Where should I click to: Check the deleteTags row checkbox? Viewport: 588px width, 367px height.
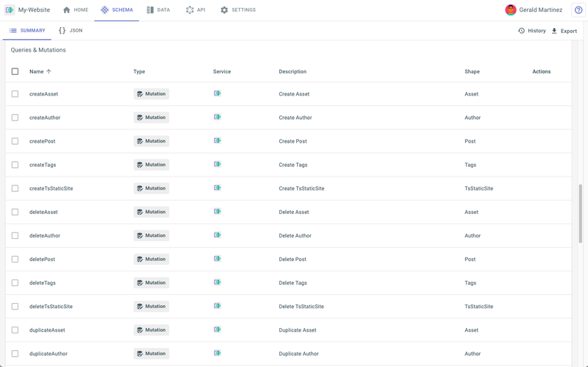pos(15,283)
